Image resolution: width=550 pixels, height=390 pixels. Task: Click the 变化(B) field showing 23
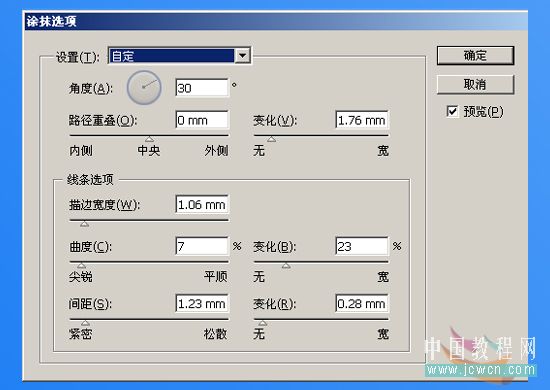[362, 246]
